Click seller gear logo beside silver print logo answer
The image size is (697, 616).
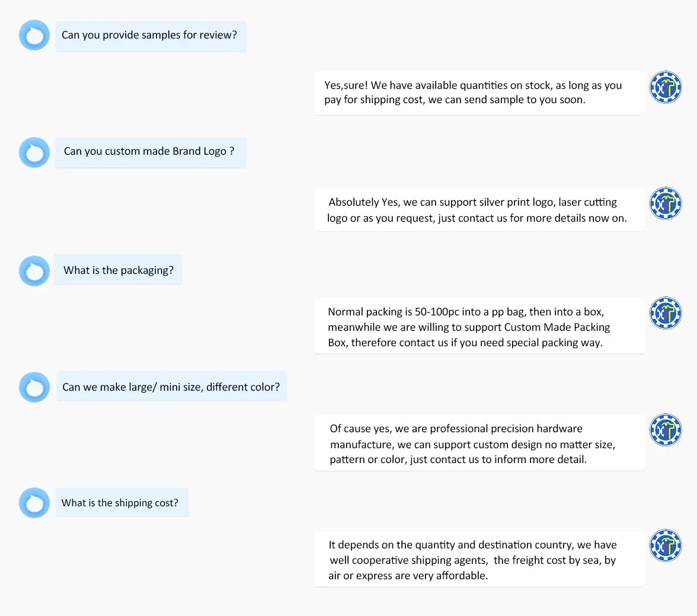666,203
